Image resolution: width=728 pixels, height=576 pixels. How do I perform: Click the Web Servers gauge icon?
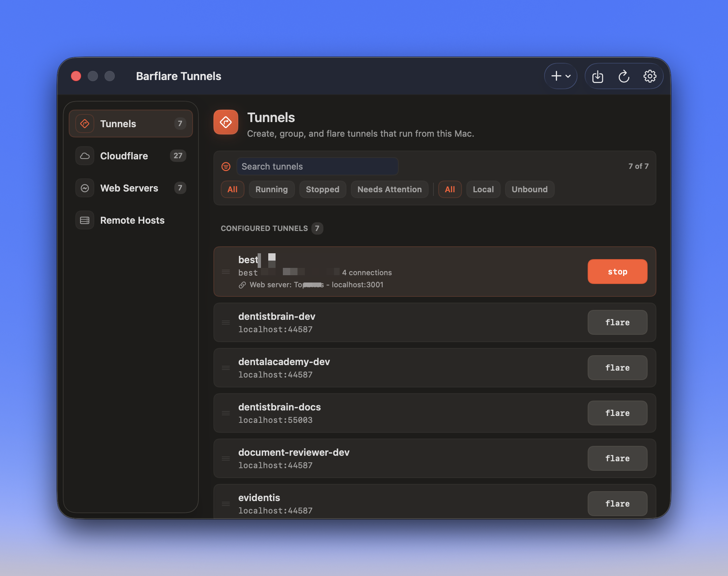coord(85,188)
